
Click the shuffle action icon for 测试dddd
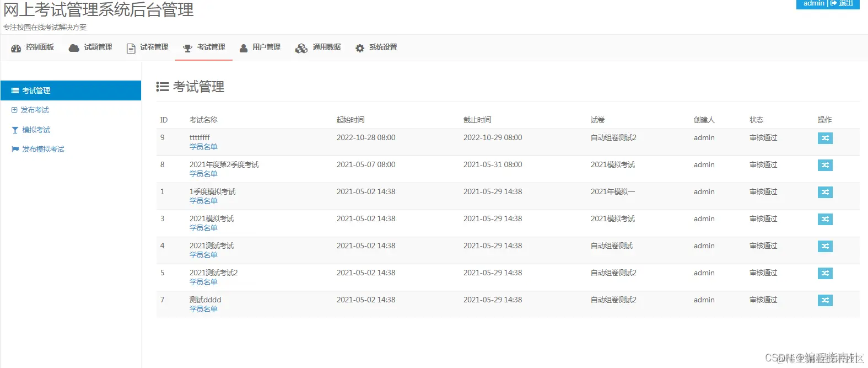point(825,300)
